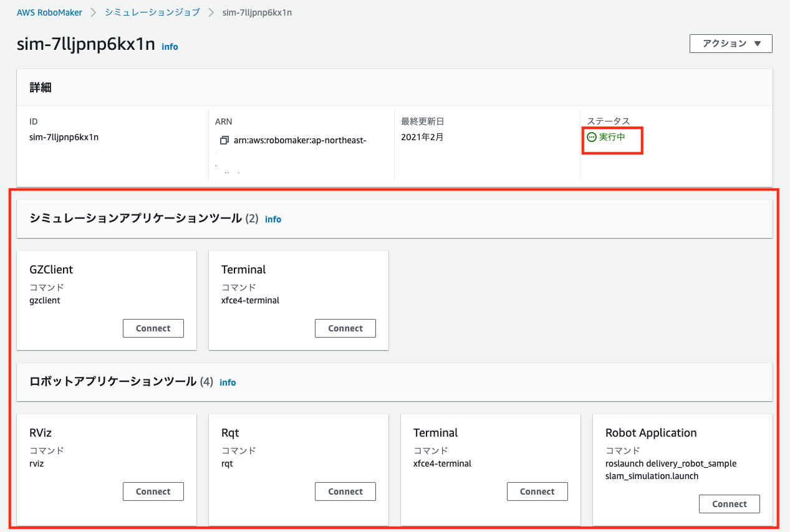This screenshot has height=532, width=790.
Task: Open info link for シミュレーションアプリケーションツール
Action: coord(273,219)
